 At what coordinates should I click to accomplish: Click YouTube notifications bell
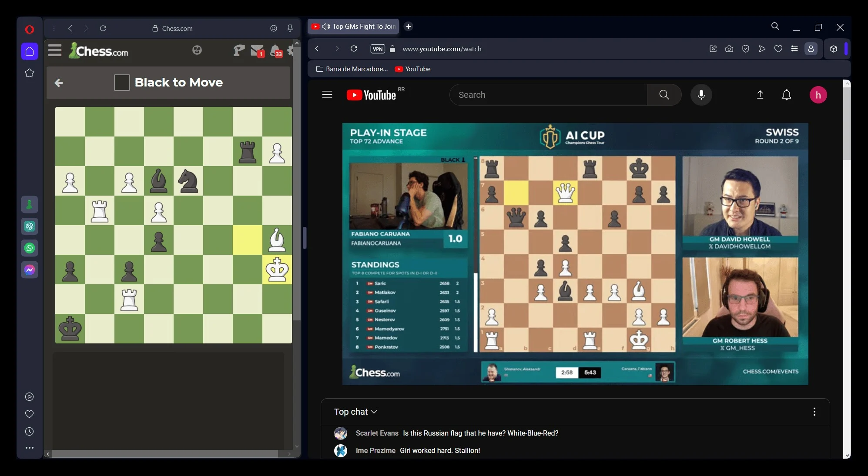[786, 95]
